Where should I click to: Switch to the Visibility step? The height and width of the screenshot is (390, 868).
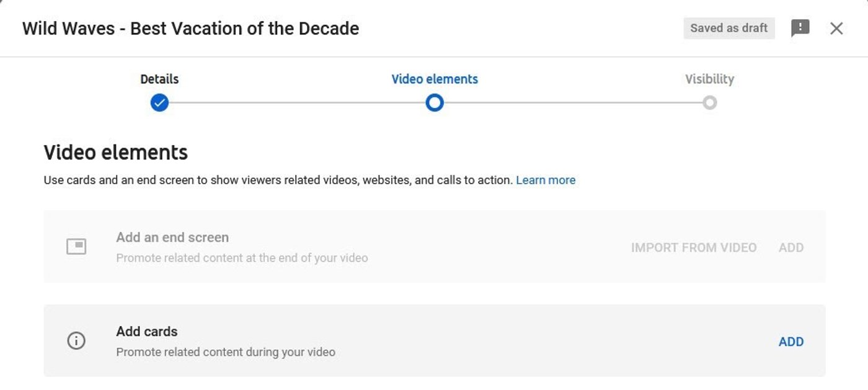[x=709, y=79]
